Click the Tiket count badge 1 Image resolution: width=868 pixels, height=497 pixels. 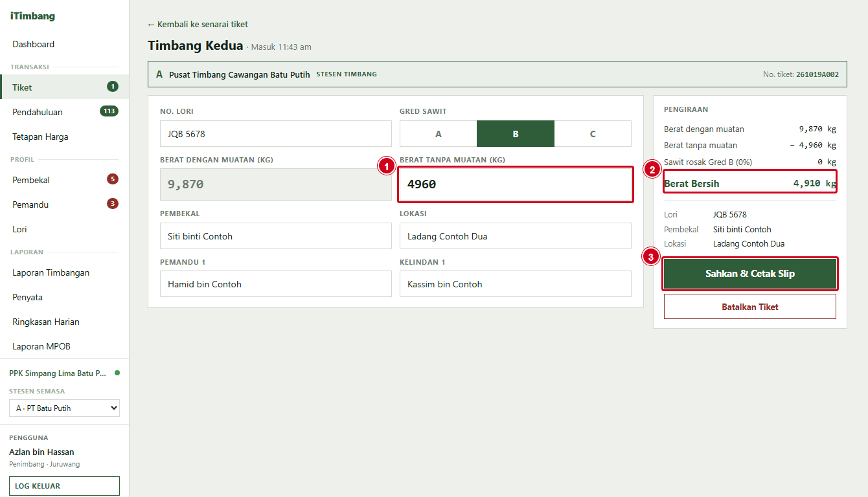tap(113, 87)
